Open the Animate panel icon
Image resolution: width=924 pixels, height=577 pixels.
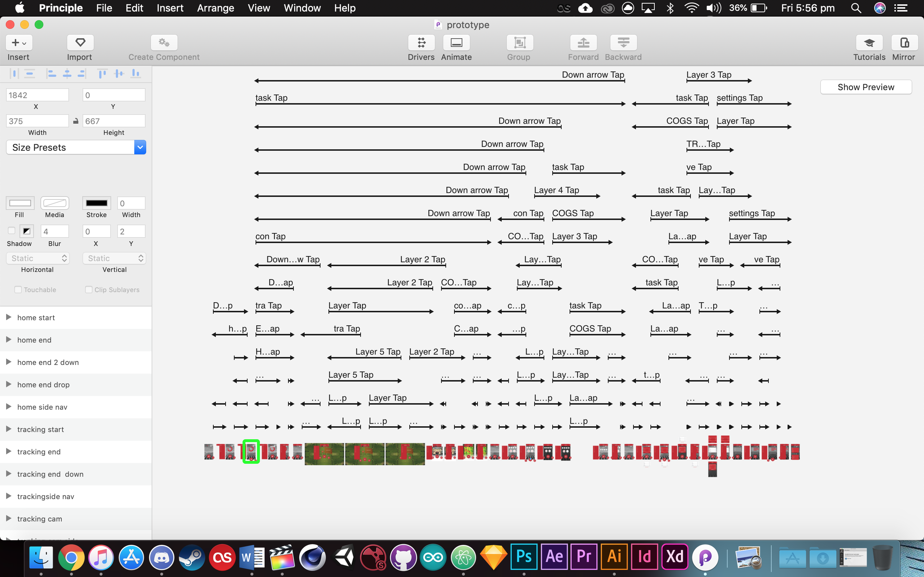(456, 43)
